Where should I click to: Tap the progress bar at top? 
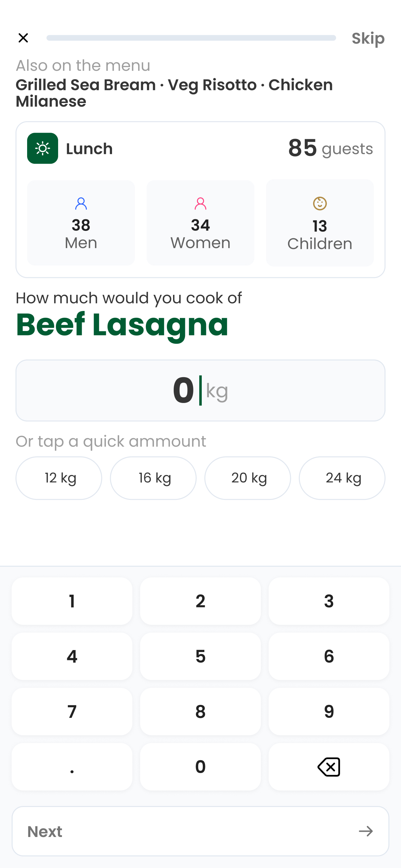point(191,38)
